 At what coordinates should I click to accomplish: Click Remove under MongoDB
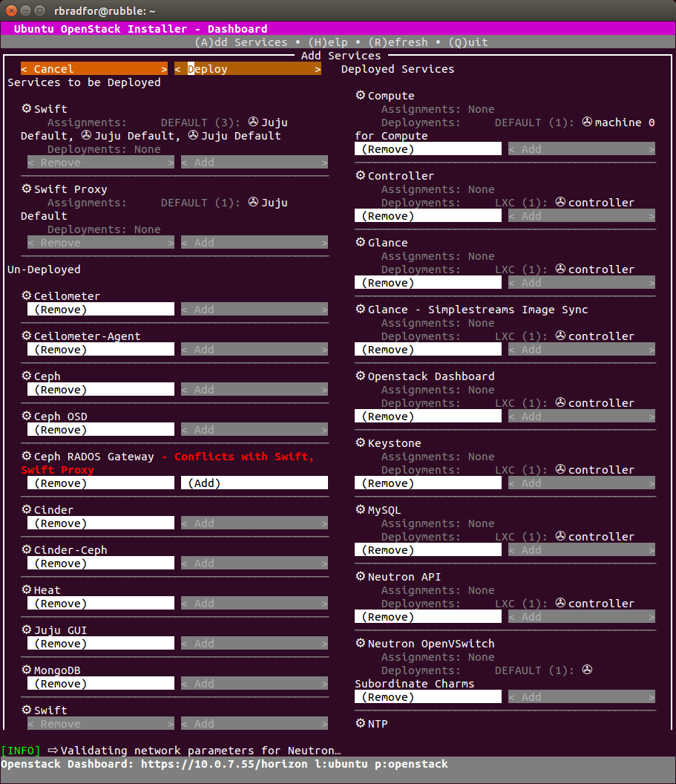pyautogui.click(x=101, y=684)
